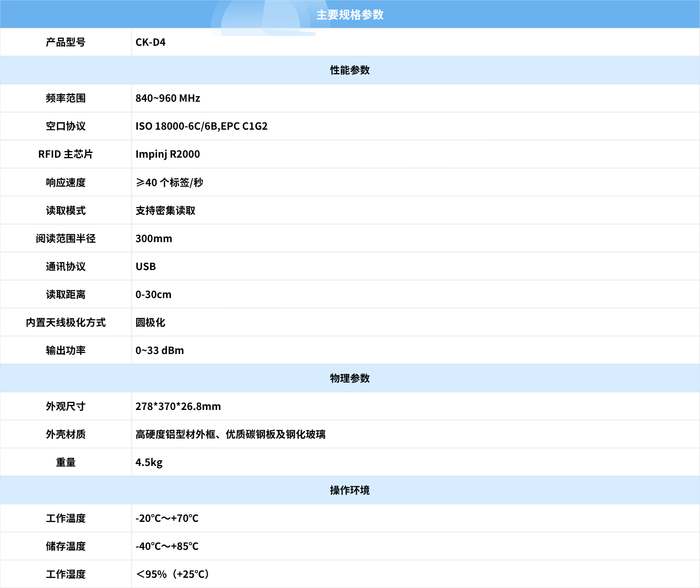Screen dimensions: 700x588
Task: Select the 0-30cm value
Action: click(x=153, y=294)
